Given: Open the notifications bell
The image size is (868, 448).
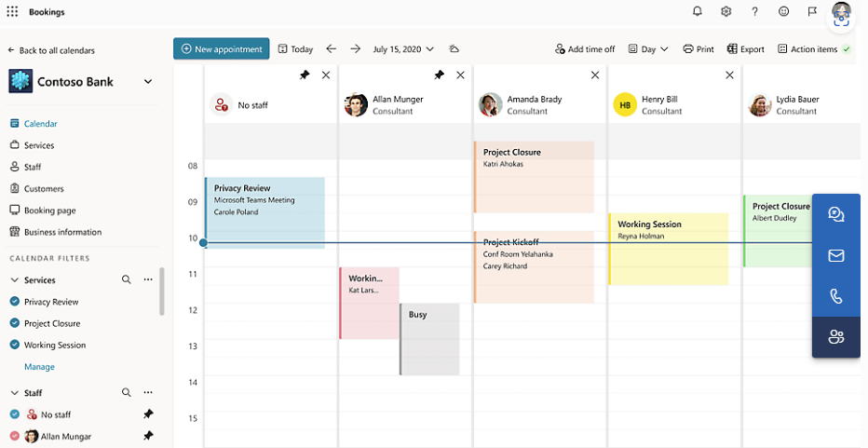Looking at the screenshot, I should tap(698, 12).
